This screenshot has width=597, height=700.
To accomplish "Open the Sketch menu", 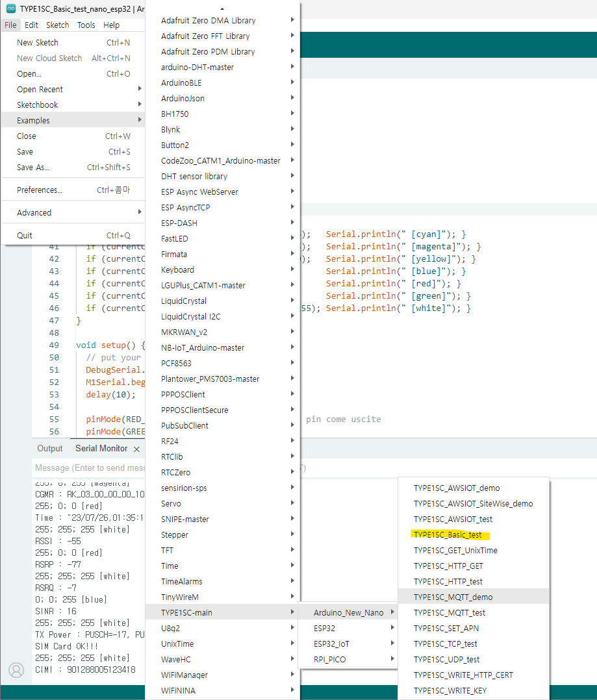I will [x=58, y=25].
